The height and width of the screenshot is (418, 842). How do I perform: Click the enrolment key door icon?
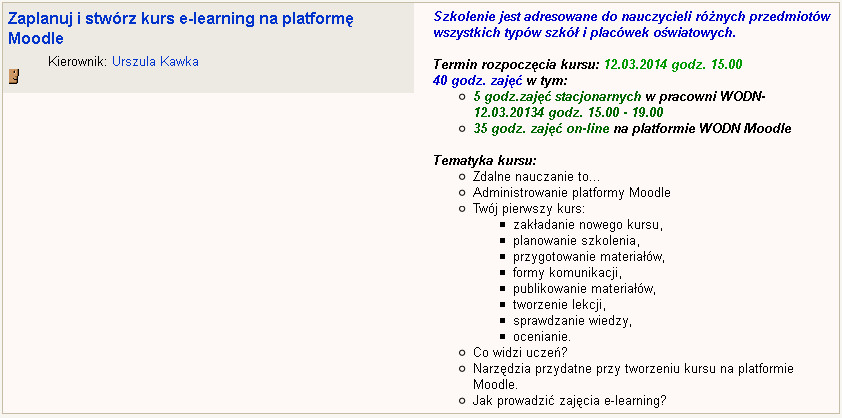click(x=14, y=76)
